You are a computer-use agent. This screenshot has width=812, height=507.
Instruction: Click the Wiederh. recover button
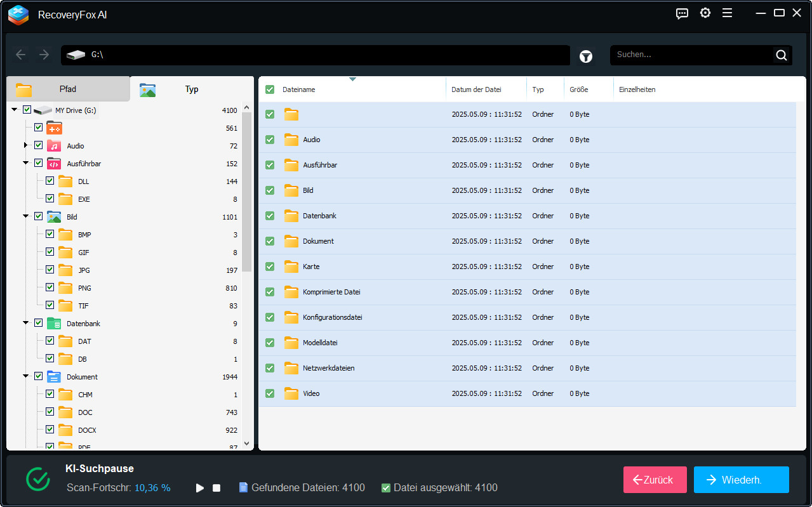click(742, 480)
